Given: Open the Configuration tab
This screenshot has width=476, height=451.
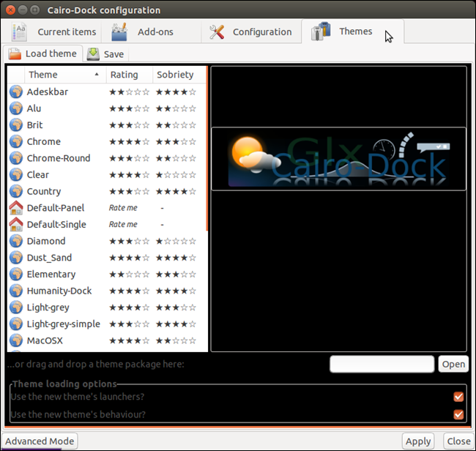Looking at the screenshot, I should click(251, 32).
